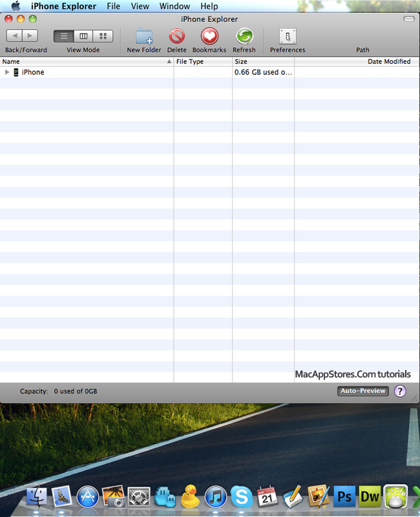The height and width of the screenshot is (517, 420).
Task: Click the window's green zoom button
Action: coord(33,19)
